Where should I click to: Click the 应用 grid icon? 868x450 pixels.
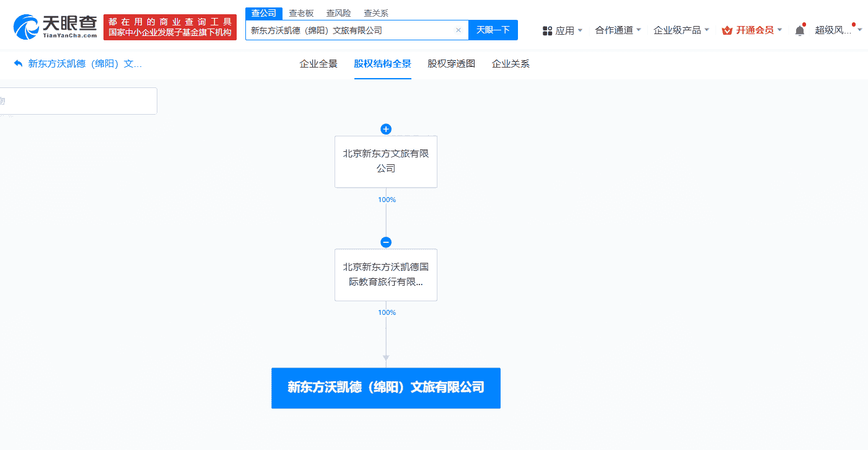[x=547, y=30]
